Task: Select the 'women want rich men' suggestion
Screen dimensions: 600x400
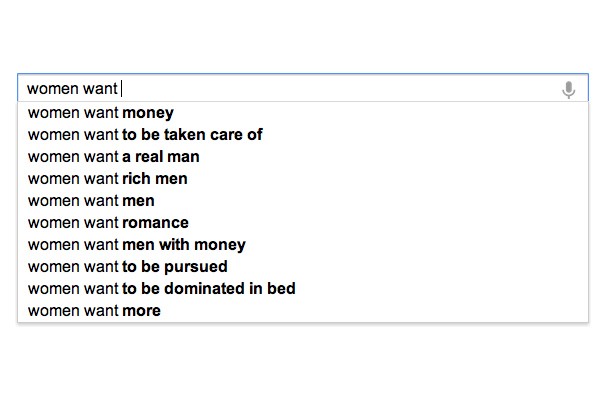Action: pos(107,179)
